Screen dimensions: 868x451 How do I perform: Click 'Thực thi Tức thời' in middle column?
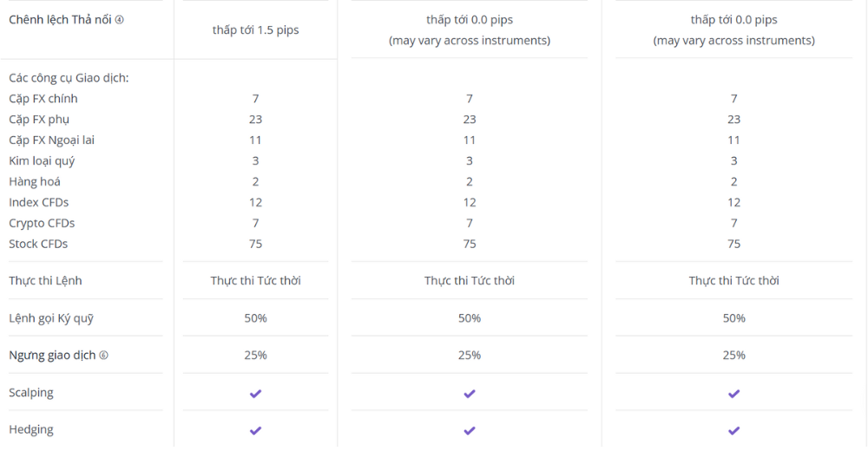coord(469,281)
